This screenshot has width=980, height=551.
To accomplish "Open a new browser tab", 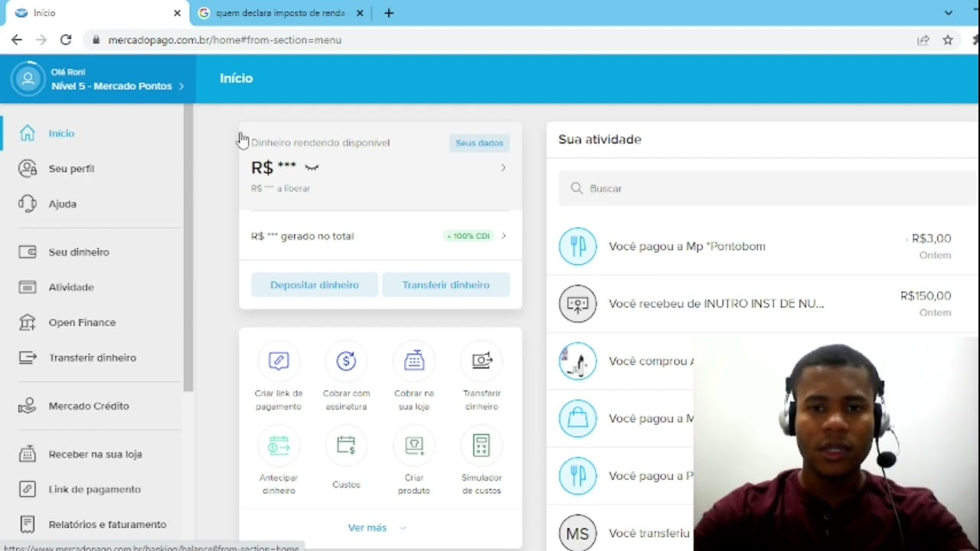I will pyautogui.click(x=389, y=13).
